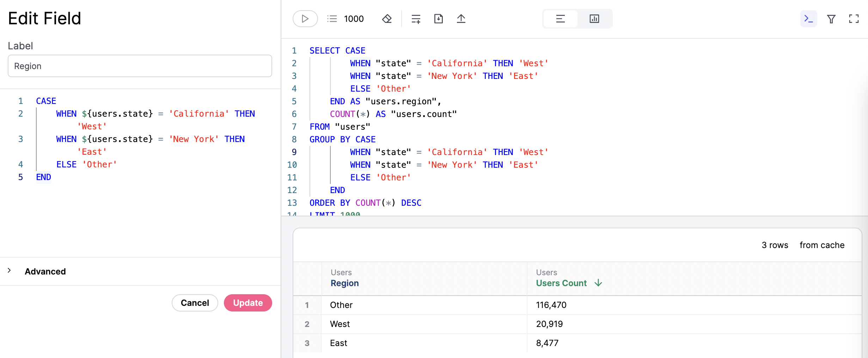Switch to chart visualization view

click(594, 19)
